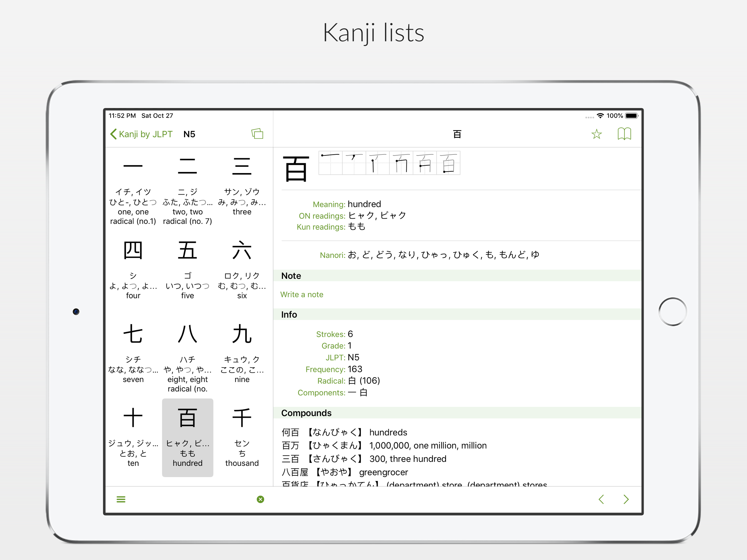Tap the flashcards stack icon
Viewport: 747px width, 560px height.
(257, 134)
